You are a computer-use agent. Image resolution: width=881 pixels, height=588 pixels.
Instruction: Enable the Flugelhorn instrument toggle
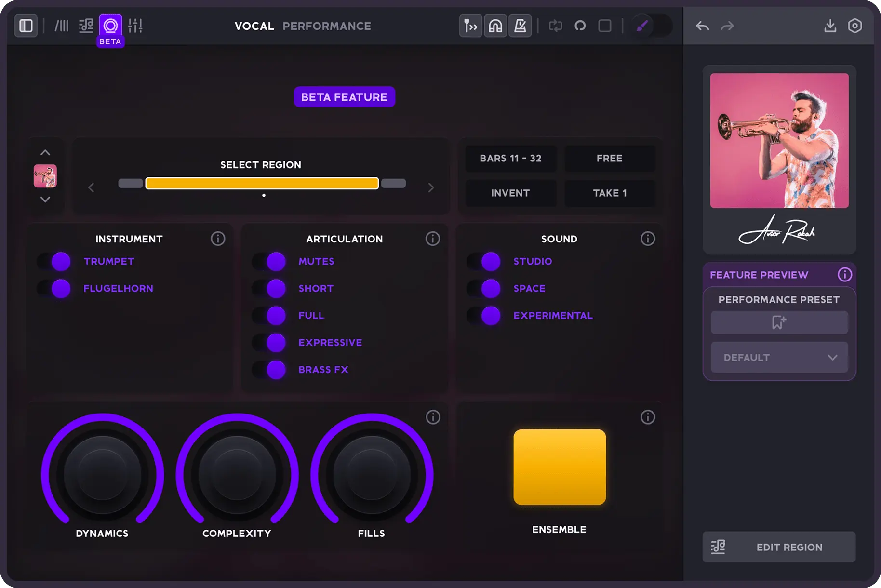(x=53, y=288)
